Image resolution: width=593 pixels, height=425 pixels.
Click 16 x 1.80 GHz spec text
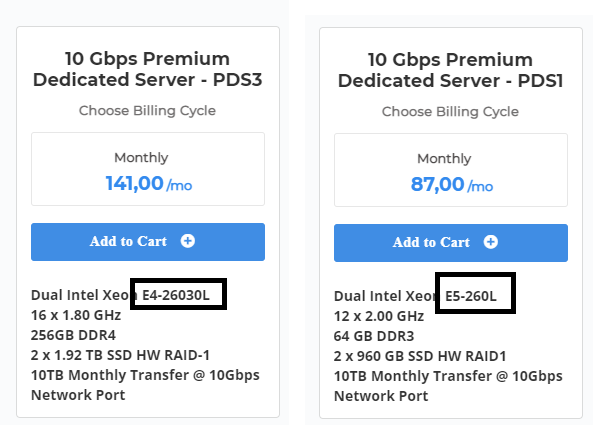(76, 315)
